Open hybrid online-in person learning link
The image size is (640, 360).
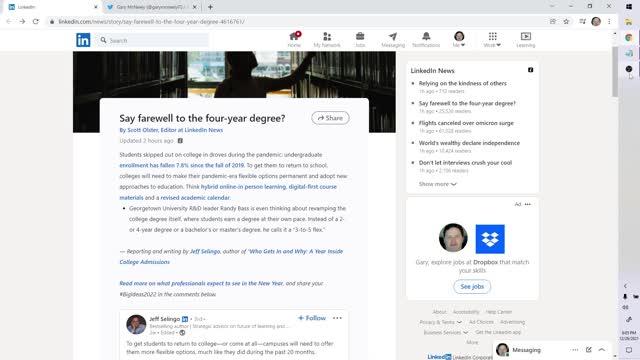[x=243, y=187]
